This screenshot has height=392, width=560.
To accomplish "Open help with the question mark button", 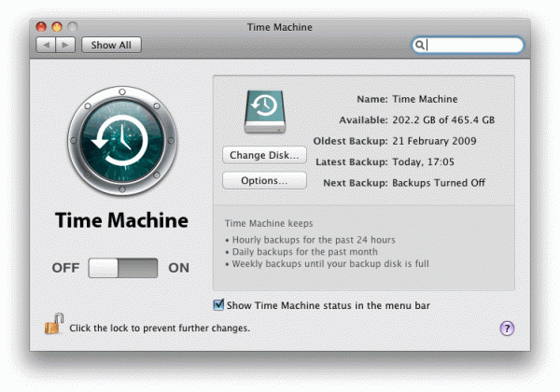I will [507, 329].
